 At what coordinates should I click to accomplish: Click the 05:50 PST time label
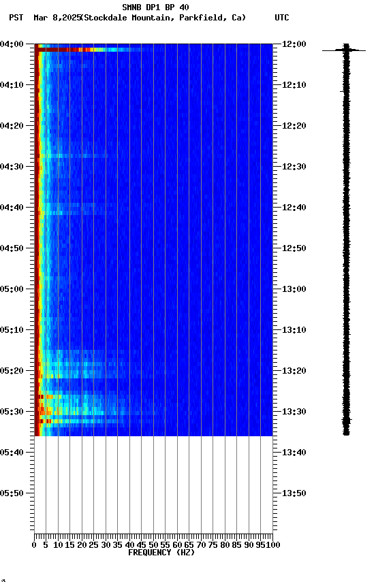point(12,493)
